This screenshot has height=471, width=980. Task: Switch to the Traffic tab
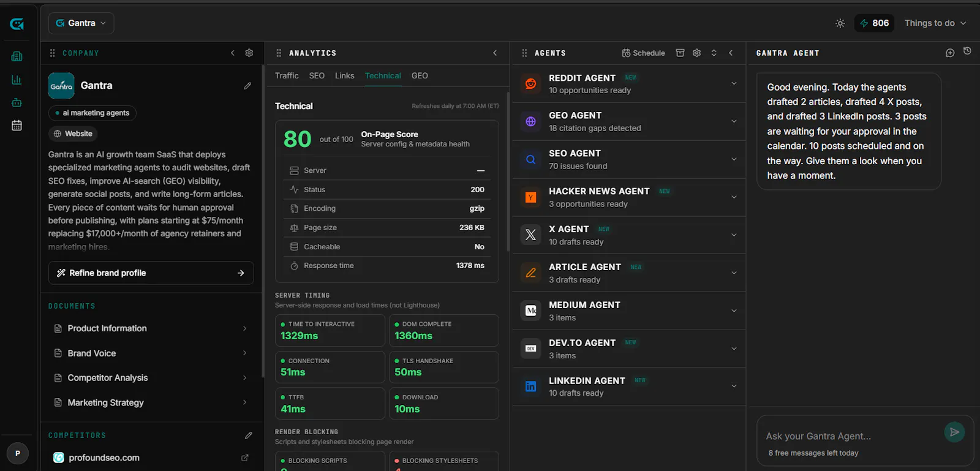click(x=287, y=76)
